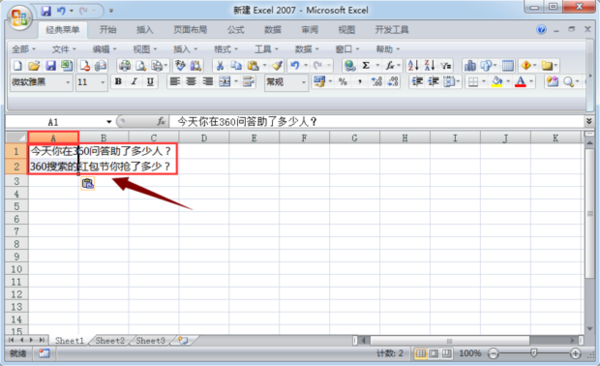Activate the Format Painter brush

tap(277, 65)
